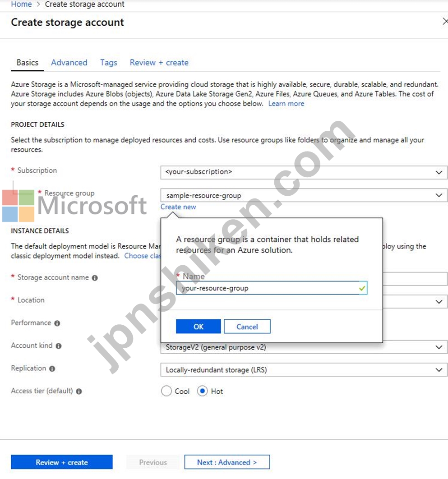Click info icon next to Replication
Image resolution: width=448 pixels, height=479 pixels.
point(52,368)
